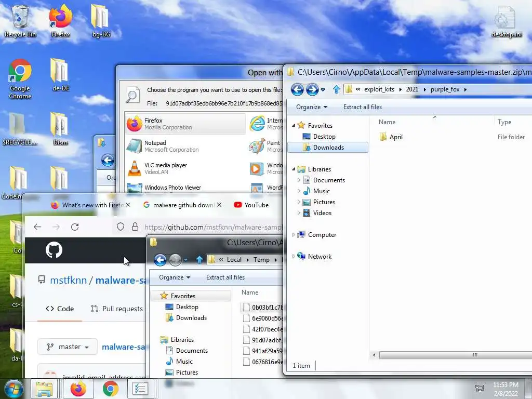Select file 0b03bf1c7 in Temp window
Screen dimensions: 532x399
pos(262,308)
